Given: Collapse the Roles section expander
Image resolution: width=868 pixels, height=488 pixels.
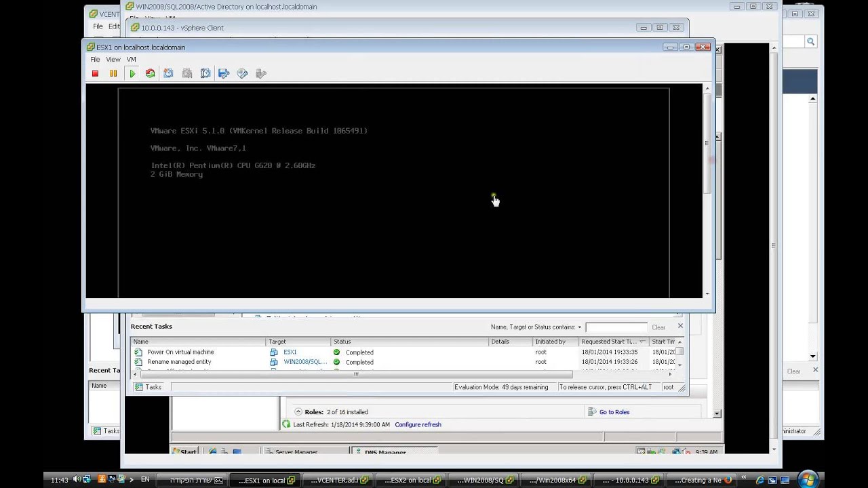Looking at the screenshot, I should click(298, 412).
